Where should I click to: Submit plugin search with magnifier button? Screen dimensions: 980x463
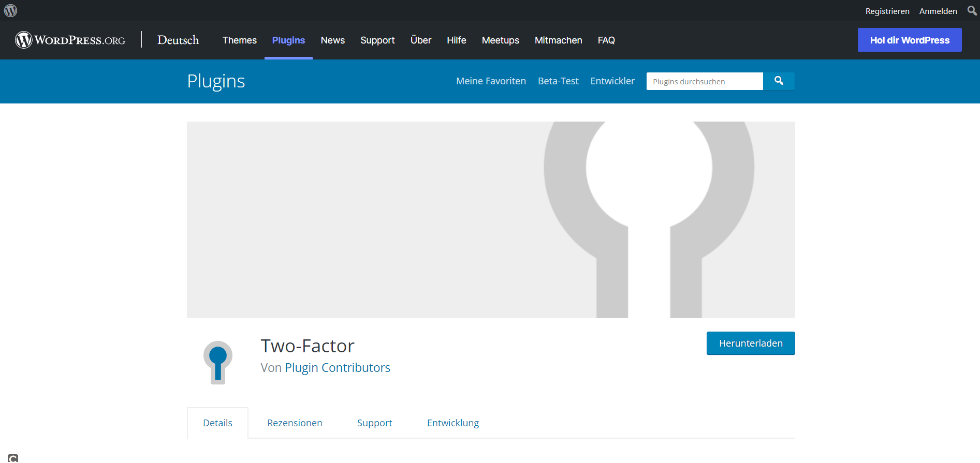pyautogui.click(x=779, y=81)
